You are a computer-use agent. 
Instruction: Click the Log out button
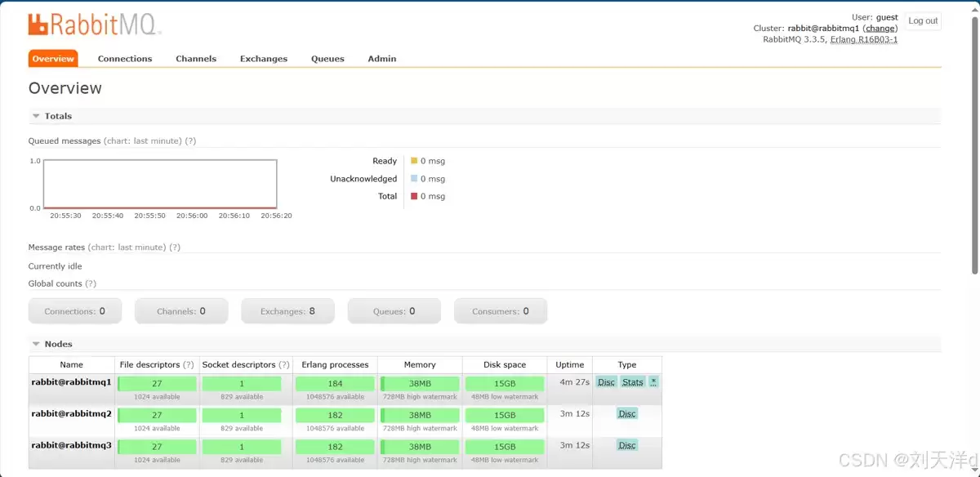pyautogui.click(x=923, y=20)
